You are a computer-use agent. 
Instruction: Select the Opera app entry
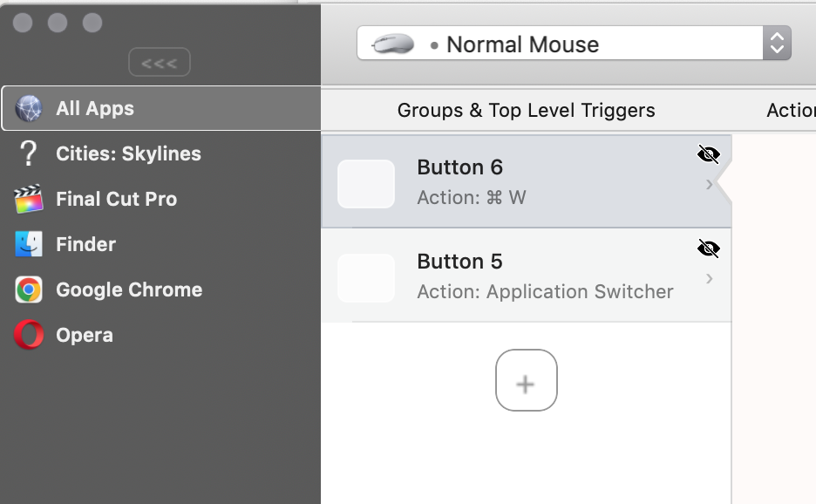(x=85, y=336)
